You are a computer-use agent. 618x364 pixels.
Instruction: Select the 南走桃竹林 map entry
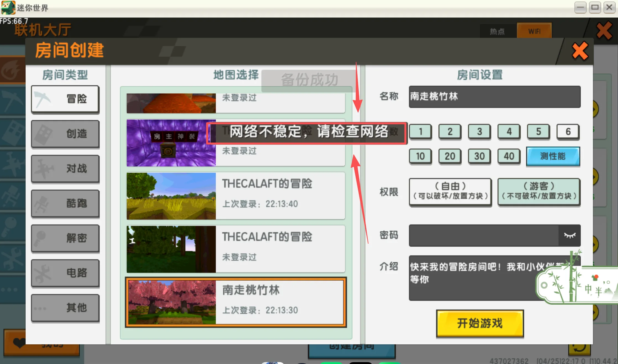tap(236, 302)
